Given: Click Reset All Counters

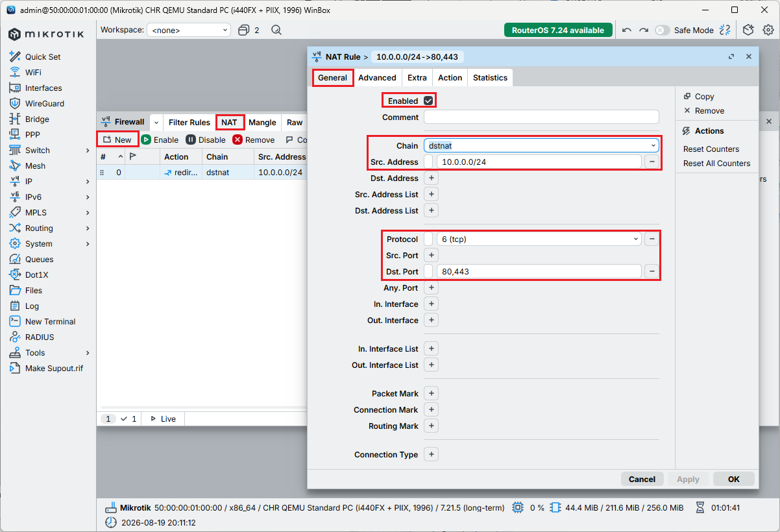Looking at the screenshot, I should coord(716,163).
